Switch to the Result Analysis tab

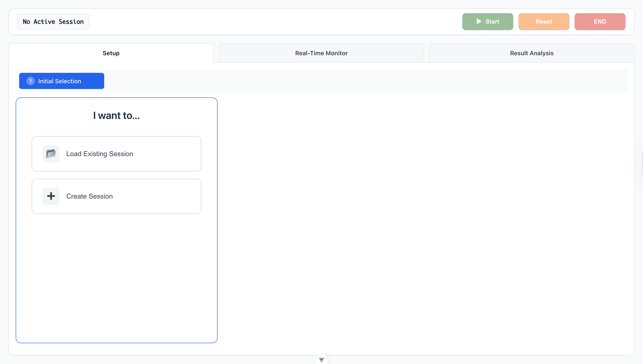tap(532, 53)
